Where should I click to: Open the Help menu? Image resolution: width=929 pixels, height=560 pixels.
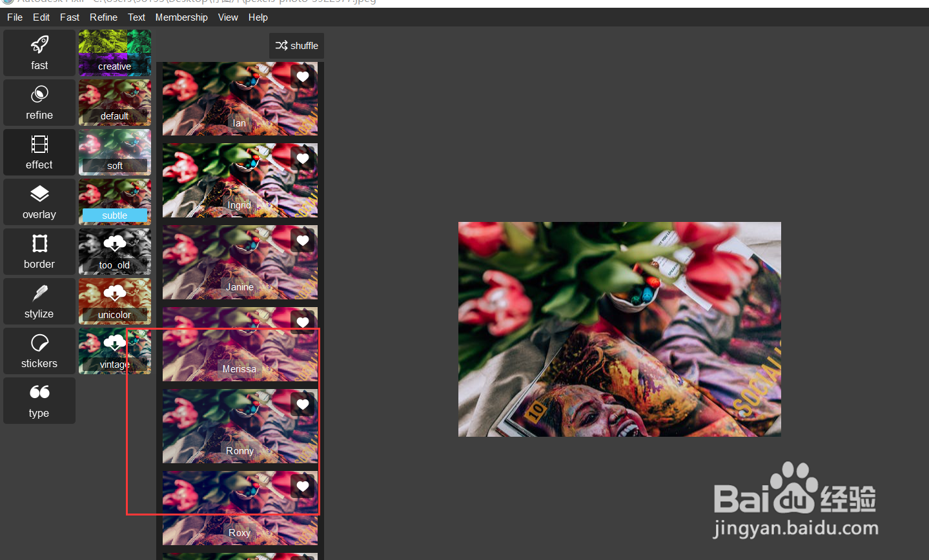[x=258, y=17]
